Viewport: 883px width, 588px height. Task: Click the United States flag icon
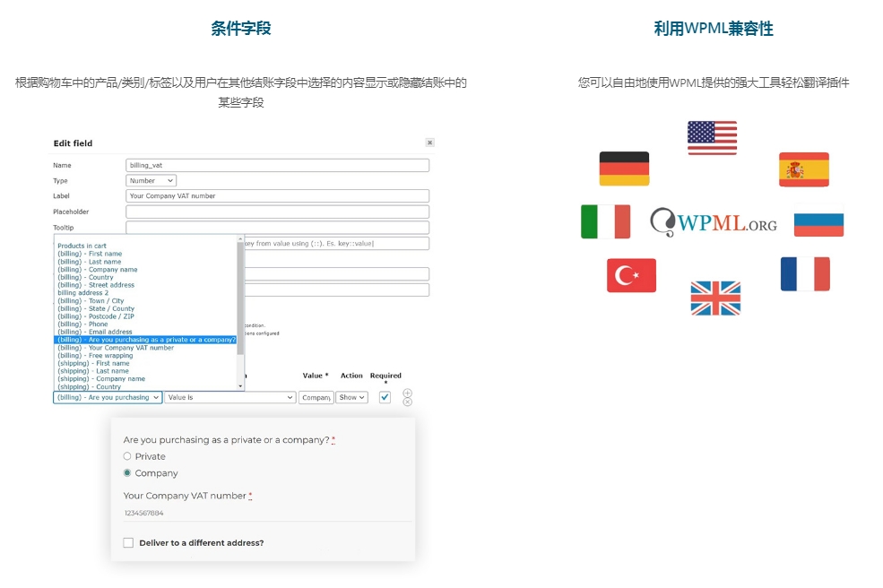coord(712,137)
